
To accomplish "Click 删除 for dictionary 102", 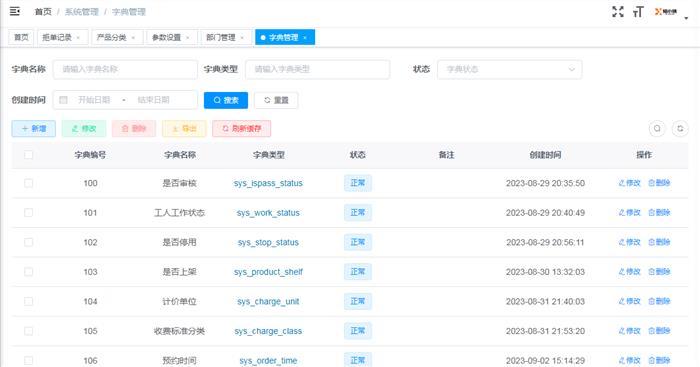I will tap(659, 242).
